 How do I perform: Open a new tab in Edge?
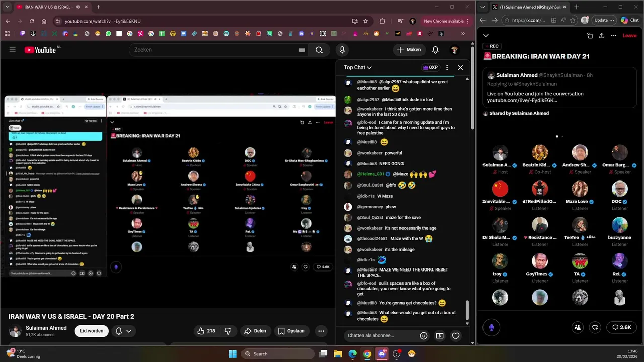pos(577,7)
